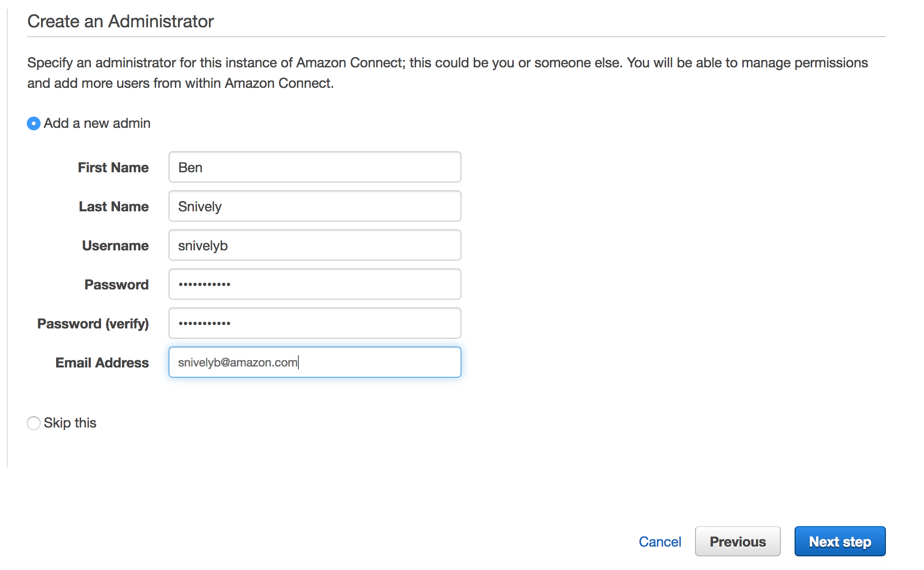Viewport: 924px width, 570px height.
Task: Click the 'Password' label beside first password field
Action: tap(117, 285)
